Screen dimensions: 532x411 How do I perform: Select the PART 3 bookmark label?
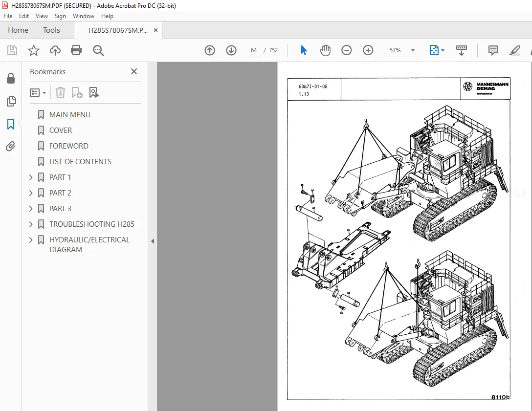pyautogui.click(x=60, y=208)
